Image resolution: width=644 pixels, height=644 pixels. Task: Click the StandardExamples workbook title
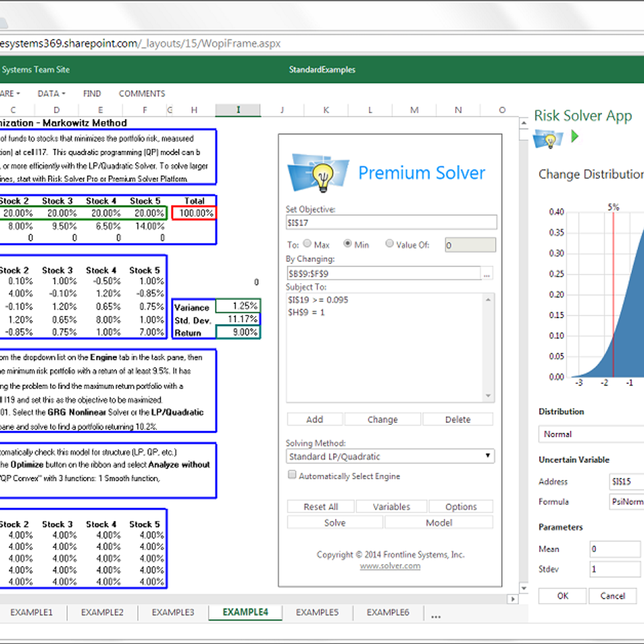322,70
